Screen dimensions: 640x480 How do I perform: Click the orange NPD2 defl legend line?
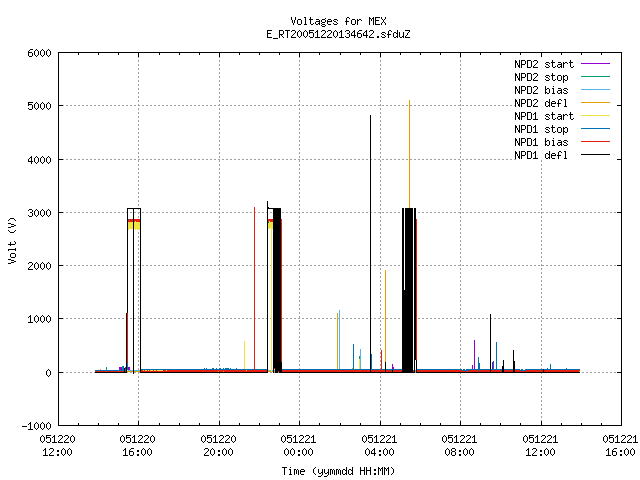point(595,103)
